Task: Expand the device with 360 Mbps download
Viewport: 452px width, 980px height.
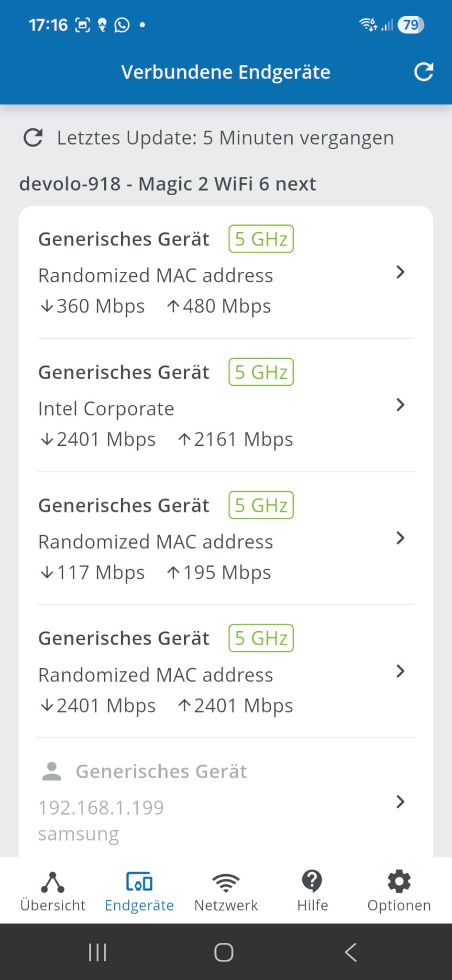Action: pyautogui.click(x=400, y=272)
